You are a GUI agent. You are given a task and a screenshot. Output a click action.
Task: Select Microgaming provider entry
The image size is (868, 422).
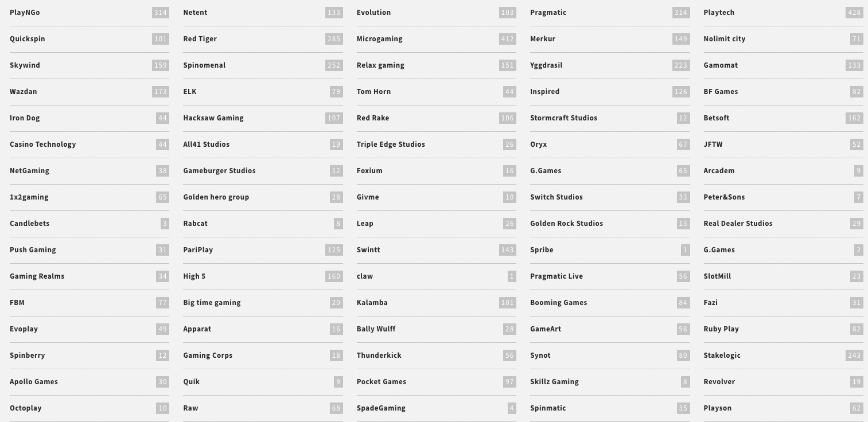pos(437,39)
